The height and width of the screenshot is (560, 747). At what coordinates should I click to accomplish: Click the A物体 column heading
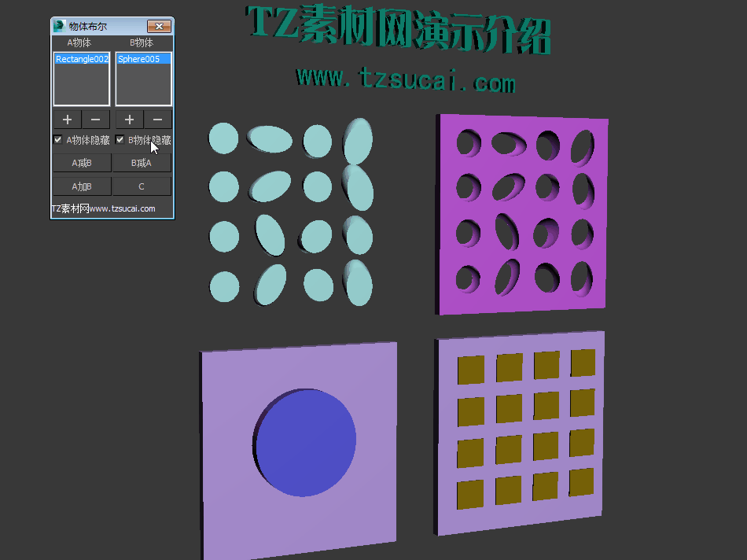point(79,43)
